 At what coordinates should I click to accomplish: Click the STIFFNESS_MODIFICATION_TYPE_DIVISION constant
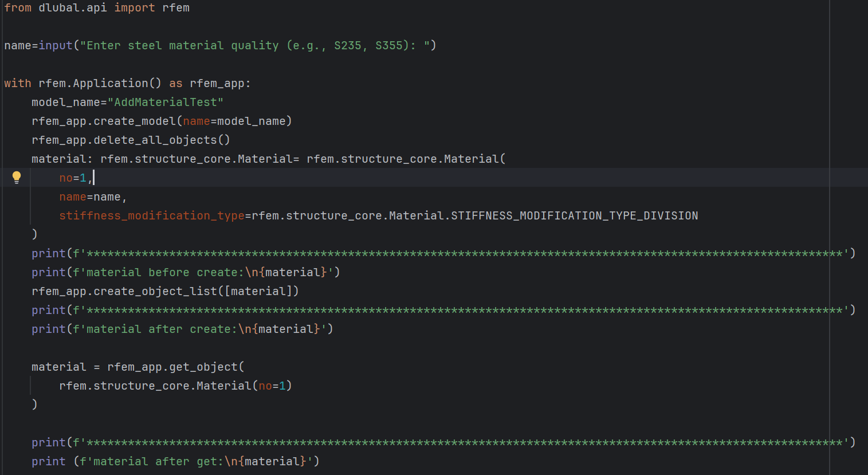[x=574, y=215]
